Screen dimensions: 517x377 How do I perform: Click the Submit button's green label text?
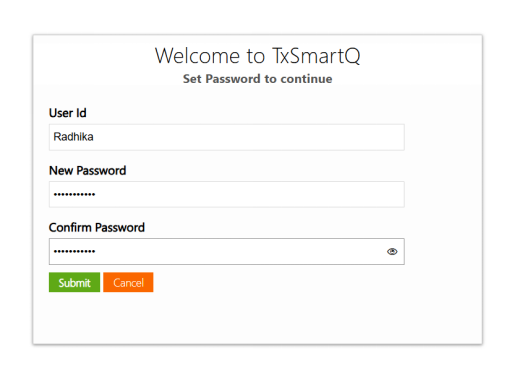pyautogui.click(x=74, y=283)
